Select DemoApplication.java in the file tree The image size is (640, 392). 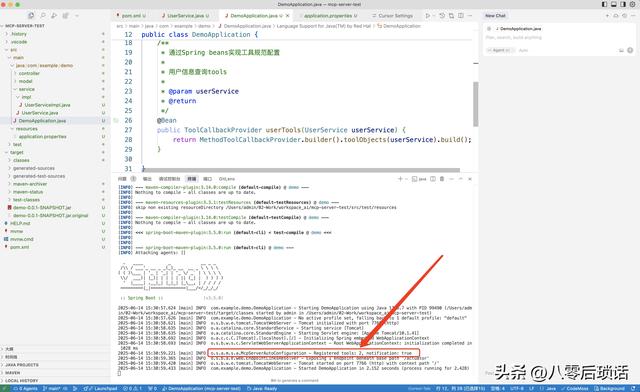pyautogui.click(x=42, y=121)
